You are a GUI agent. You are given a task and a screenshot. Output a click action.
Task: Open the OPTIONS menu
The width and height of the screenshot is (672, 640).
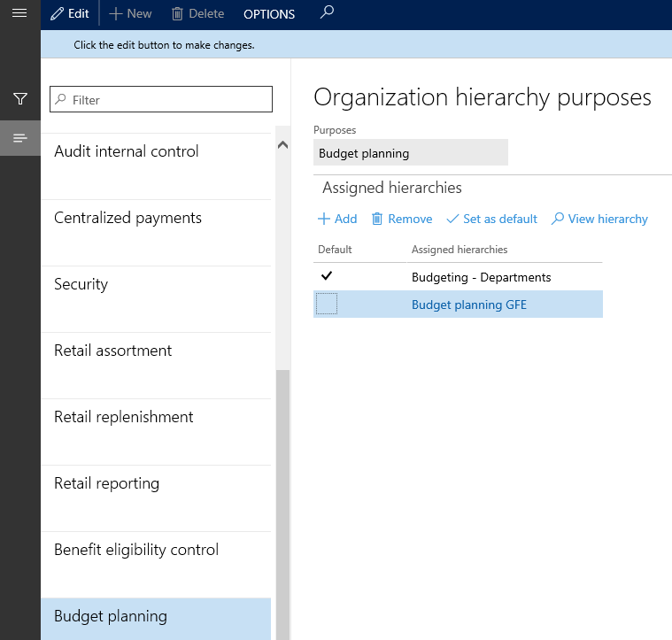(269, 14)
